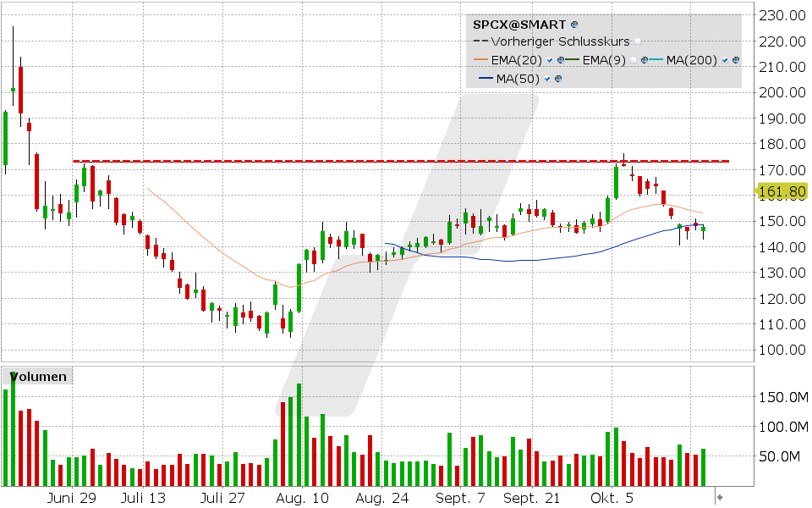Viewport: 812px width, 508px height.
Task: Click the orange EMA(20) line sample in legend
Action: coord(480,59)
